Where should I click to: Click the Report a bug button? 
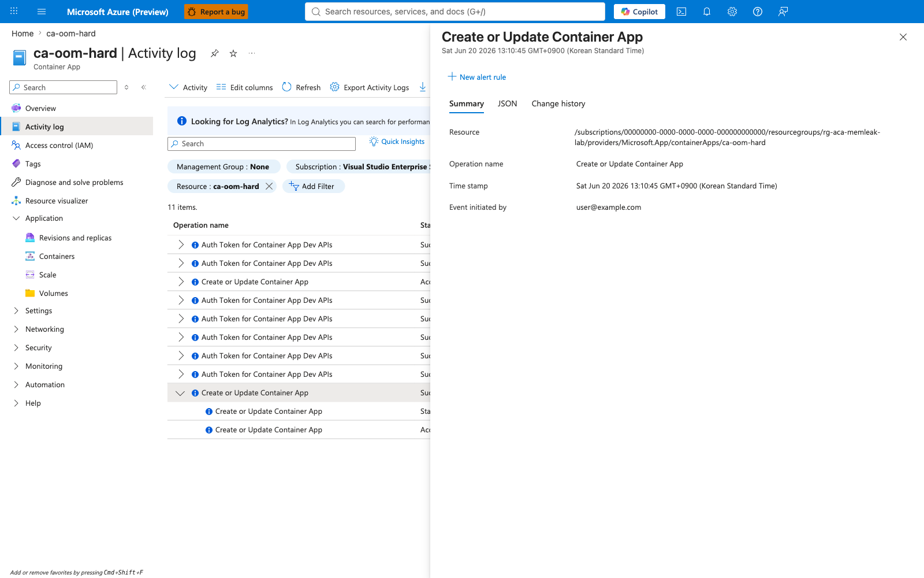pyautogui.click(x=216, y=12)
